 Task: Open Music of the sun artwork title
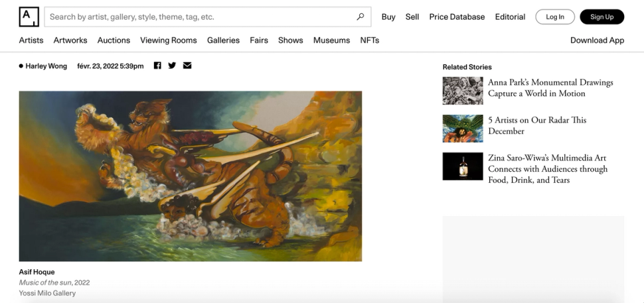(46, 282)
